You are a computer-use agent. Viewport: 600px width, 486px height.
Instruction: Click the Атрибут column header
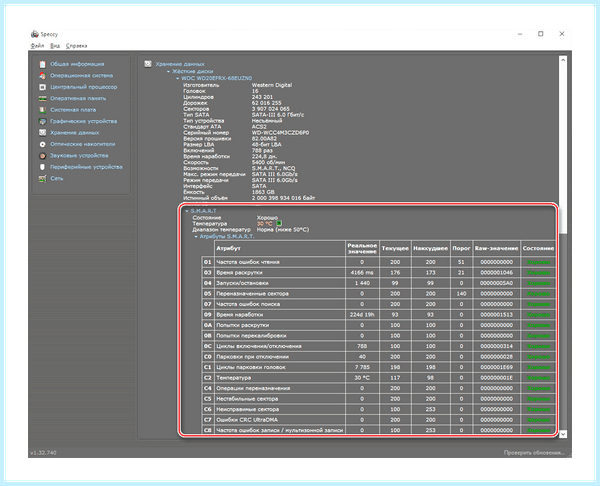coord(280,248)
